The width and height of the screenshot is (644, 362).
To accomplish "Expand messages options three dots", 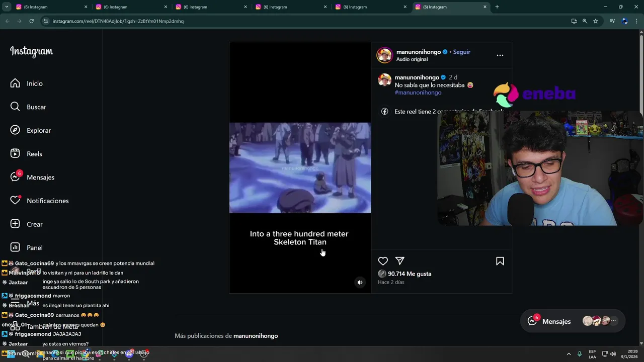I will click(x=613, y=321).
